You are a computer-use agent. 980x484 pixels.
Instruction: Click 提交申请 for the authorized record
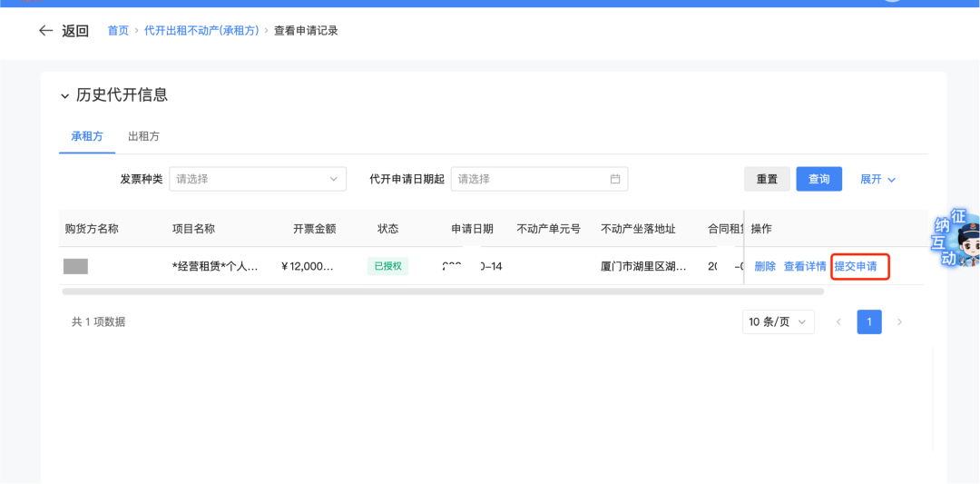tap(856, 266)
